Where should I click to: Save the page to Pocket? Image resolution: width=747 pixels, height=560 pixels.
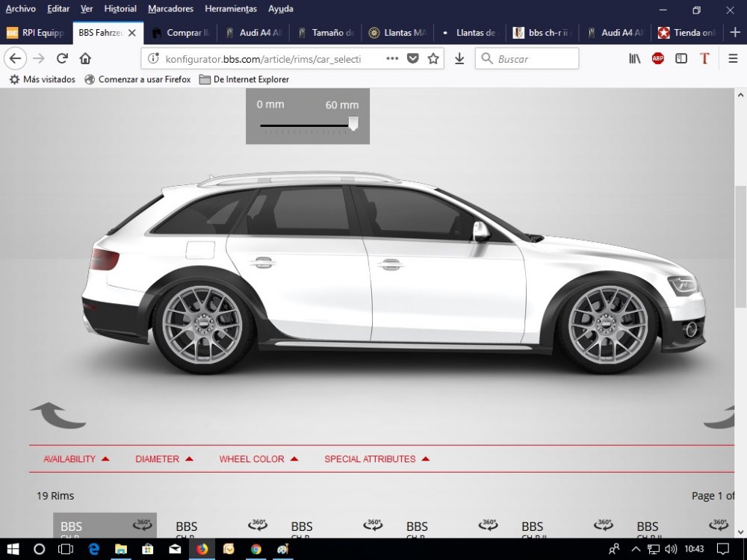tap(412, 58)
